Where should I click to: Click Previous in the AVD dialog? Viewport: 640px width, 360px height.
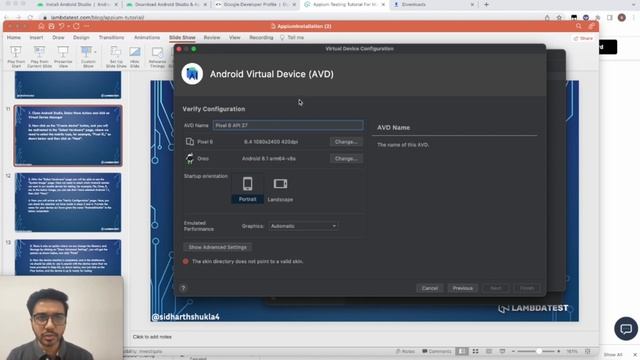click(462, 288)
